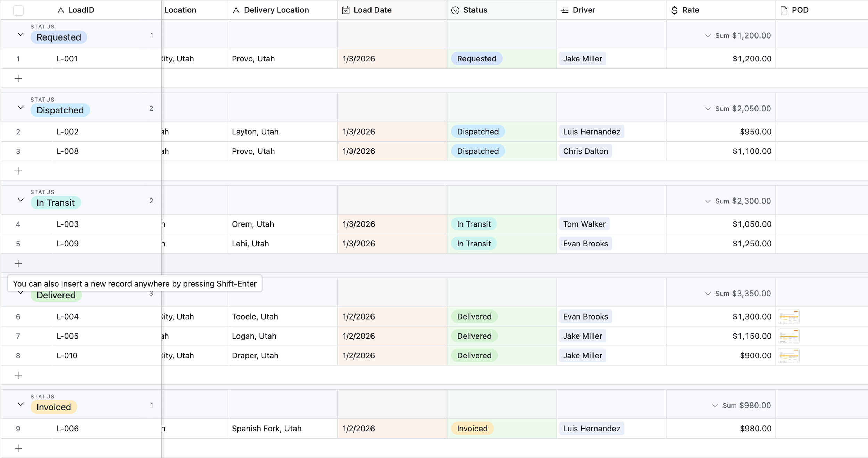Viewport: 868px width, 458px height.
Task: Collapse the Dispatched status group
Action: [20, 107]
